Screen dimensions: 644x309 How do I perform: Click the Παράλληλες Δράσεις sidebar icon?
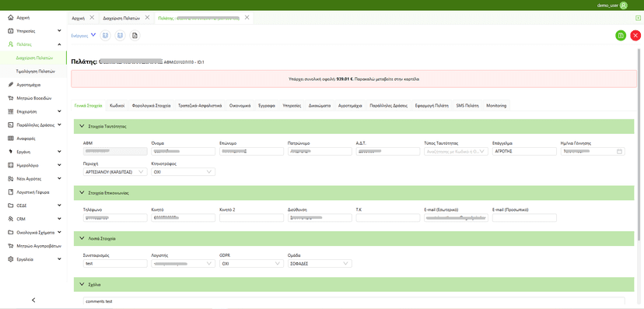[x=11, y=125]
